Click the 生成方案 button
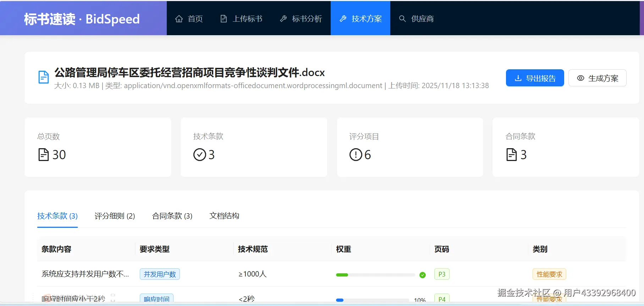This screenshot has width=644, height=306. (597, 78)
